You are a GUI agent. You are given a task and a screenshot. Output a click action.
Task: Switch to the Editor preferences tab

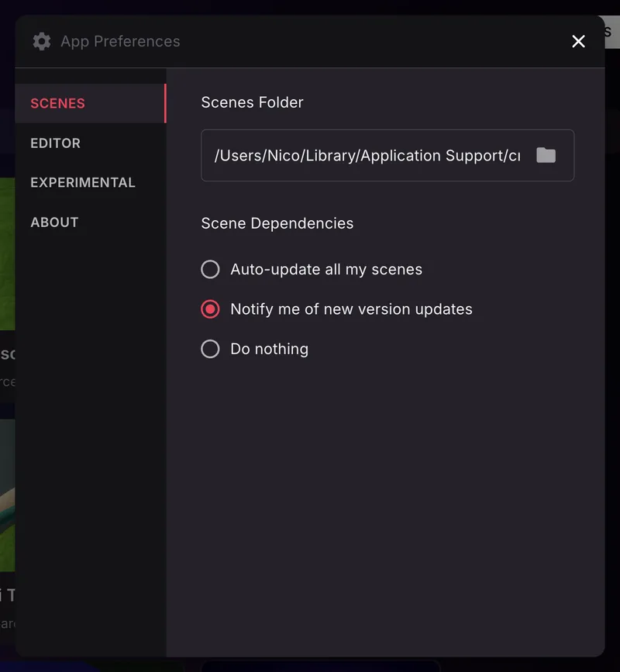91,143
